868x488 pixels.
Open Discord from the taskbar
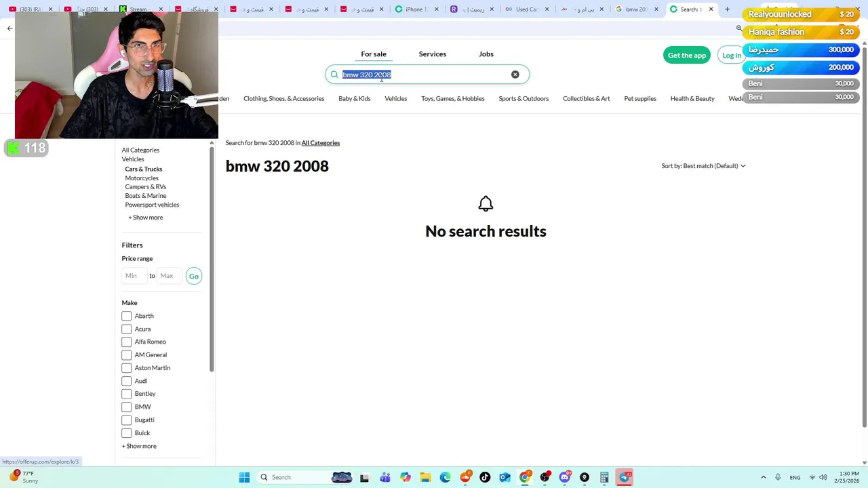565,477
